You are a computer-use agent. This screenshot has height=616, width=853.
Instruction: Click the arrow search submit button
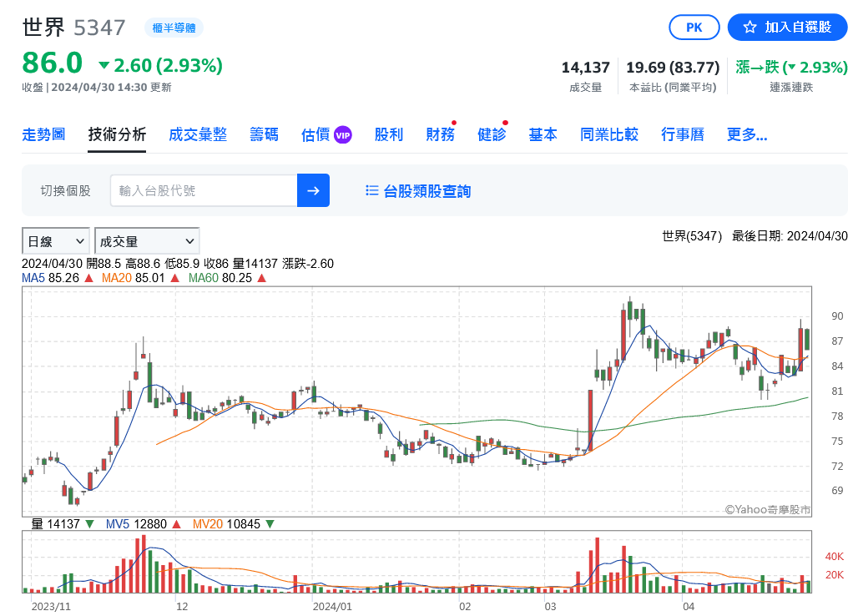coord(313,190)
